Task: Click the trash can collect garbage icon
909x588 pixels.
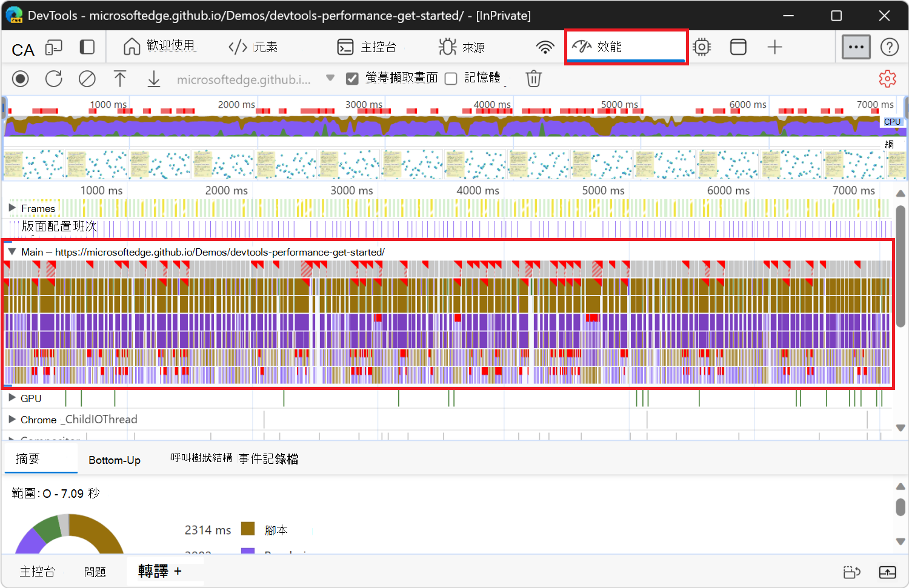Action: (533, 79)
